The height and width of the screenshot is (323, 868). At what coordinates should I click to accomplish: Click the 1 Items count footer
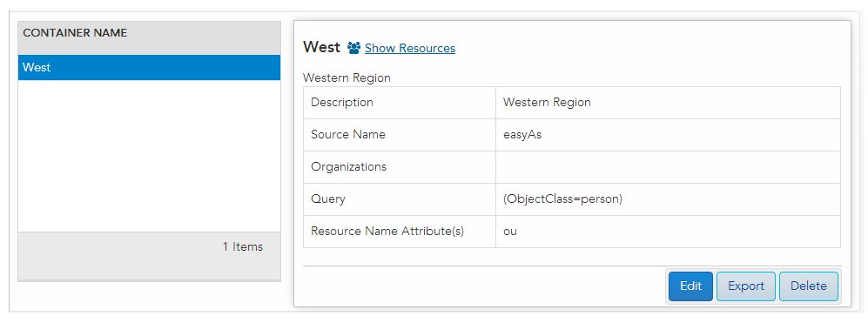[242, 246]
